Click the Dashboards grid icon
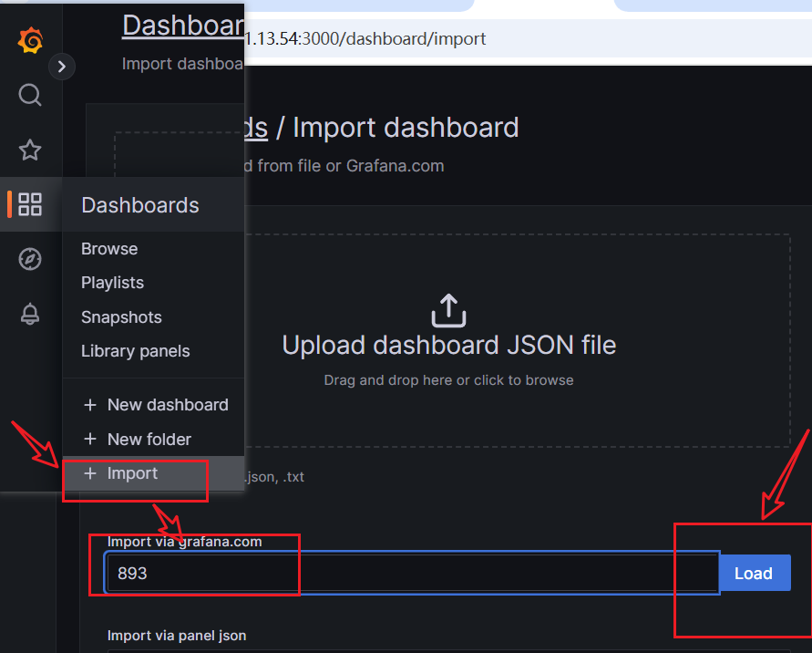Image resolution: width=812 pixels, height=653 pixels. pyautogui.click(x=30, y=204)
